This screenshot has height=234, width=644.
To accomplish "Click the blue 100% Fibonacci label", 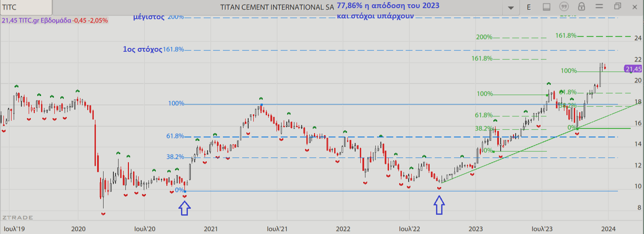I will coord(176,104).
